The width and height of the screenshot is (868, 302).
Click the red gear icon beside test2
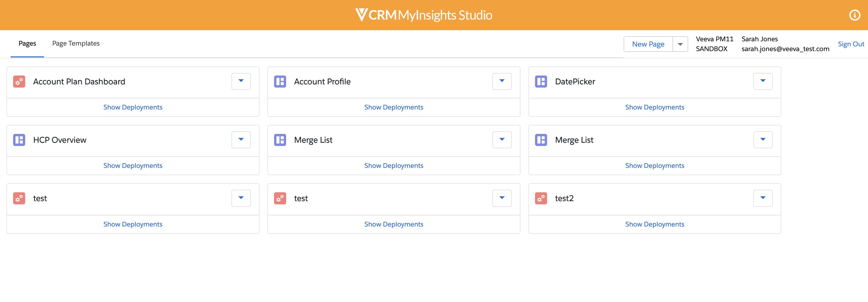click(541, 198)
